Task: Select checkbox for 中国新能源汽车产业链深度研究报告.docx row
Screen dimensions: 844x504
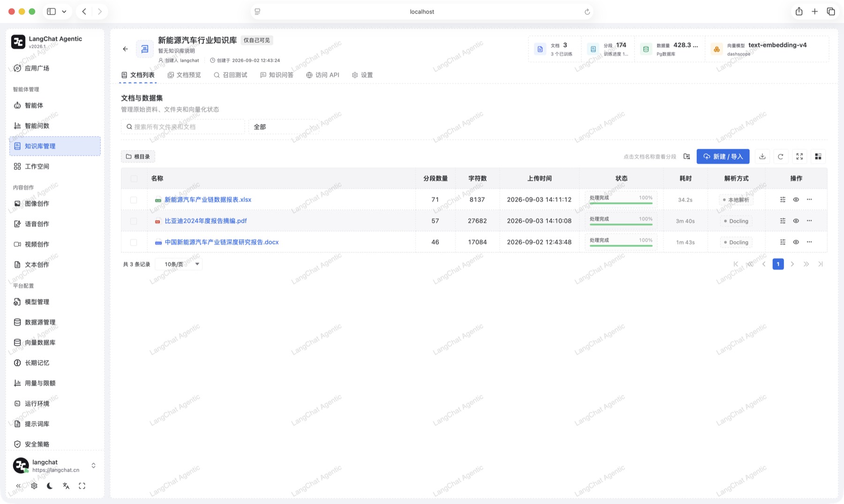Action: (x=134, y=242)
